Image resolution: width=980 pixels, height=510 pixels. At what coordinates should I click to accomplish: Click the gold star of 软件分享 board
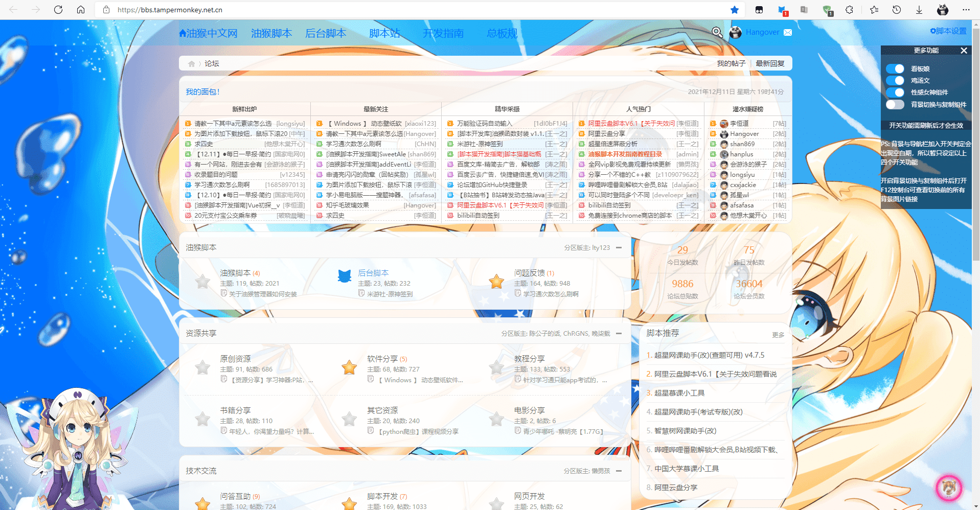[x=349, y=367]
